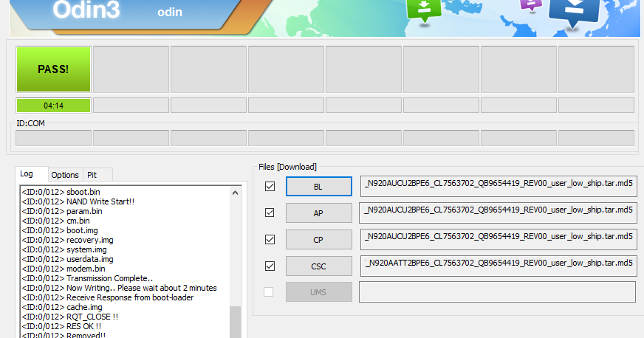644x338 pixels.
Task: Select 'Receive Response from boot-loader' log line
Action: pos(108,297)
